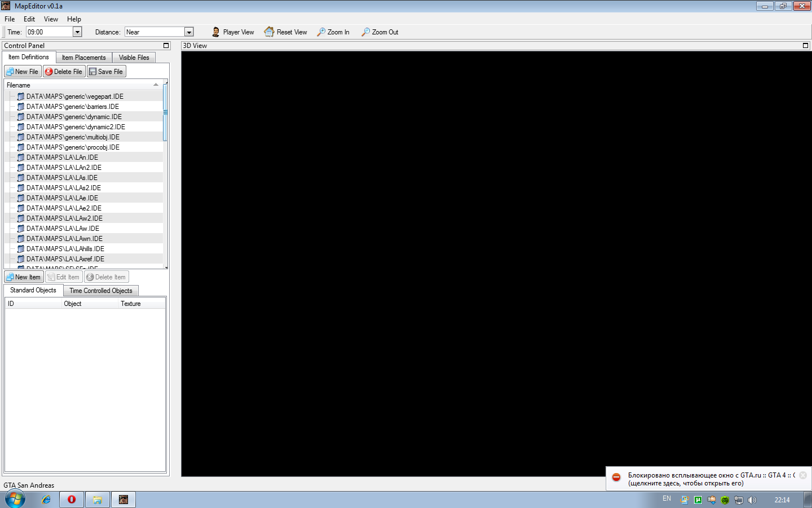Click the file icon beside LAw2.IDE

tap(21, 218)
